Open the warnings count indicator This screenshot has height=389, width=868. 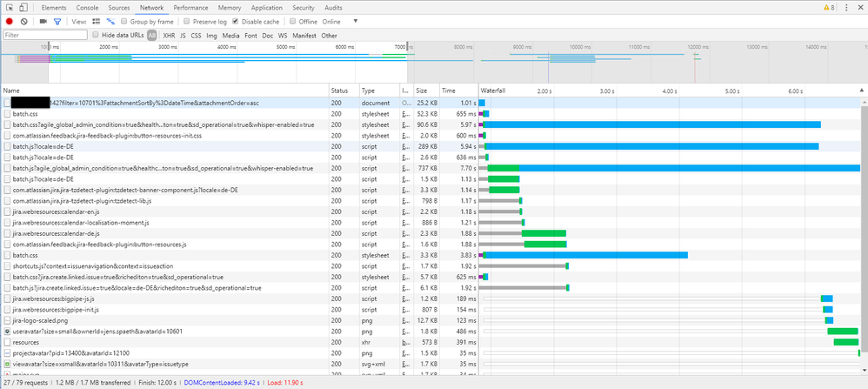tap(829, 8)
